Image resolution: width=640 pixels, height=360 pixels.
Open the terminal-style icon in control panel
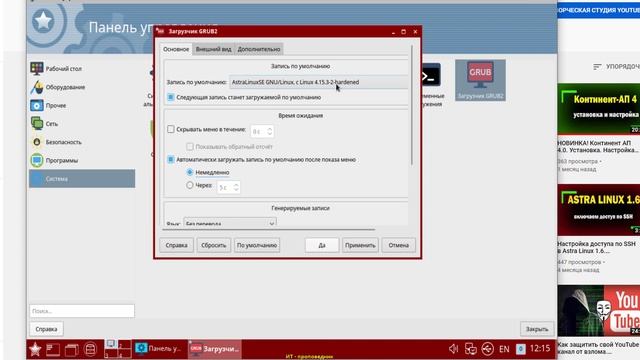[431, 75]
